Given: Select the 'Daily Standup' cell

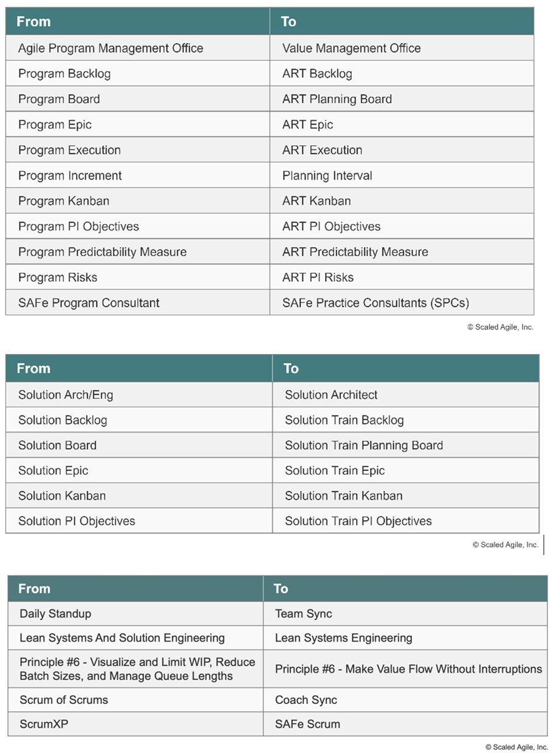Looking at the screenshot, I should (x=135, y=614).
